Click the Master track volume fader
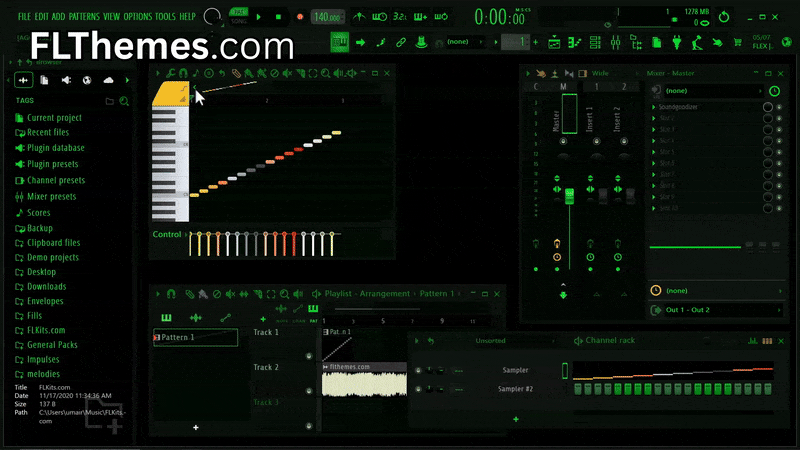 pos(569,196)
